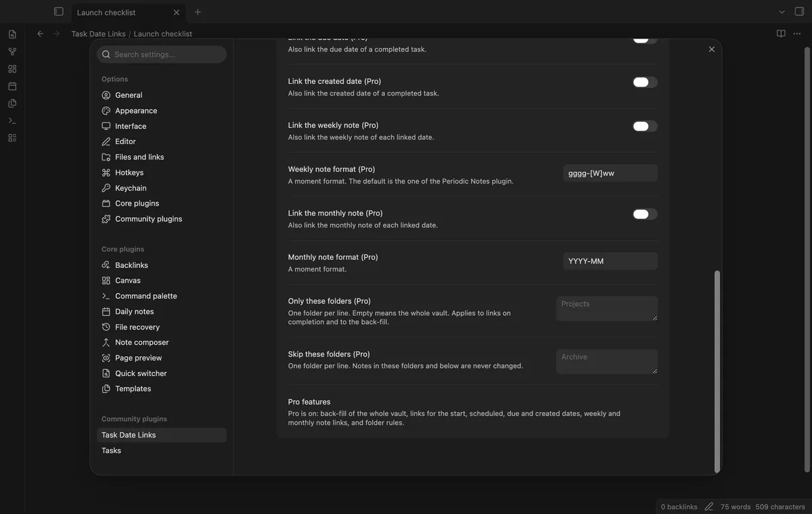
Task: Open Appearance settings
Action: pos(162,111)
